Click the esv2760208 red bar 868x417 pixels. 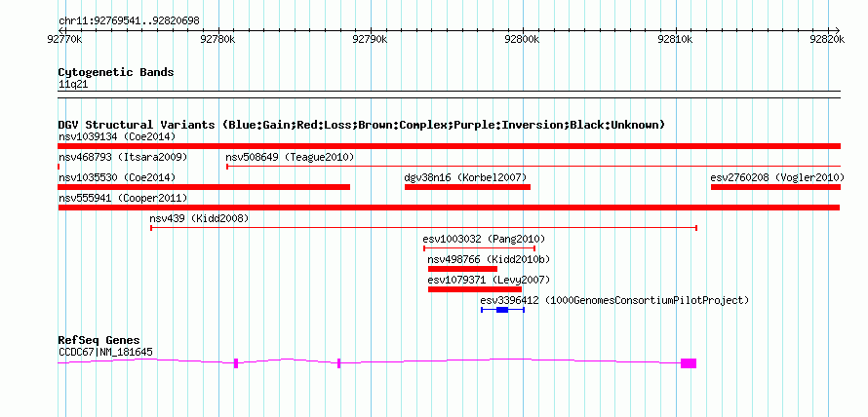775,187
